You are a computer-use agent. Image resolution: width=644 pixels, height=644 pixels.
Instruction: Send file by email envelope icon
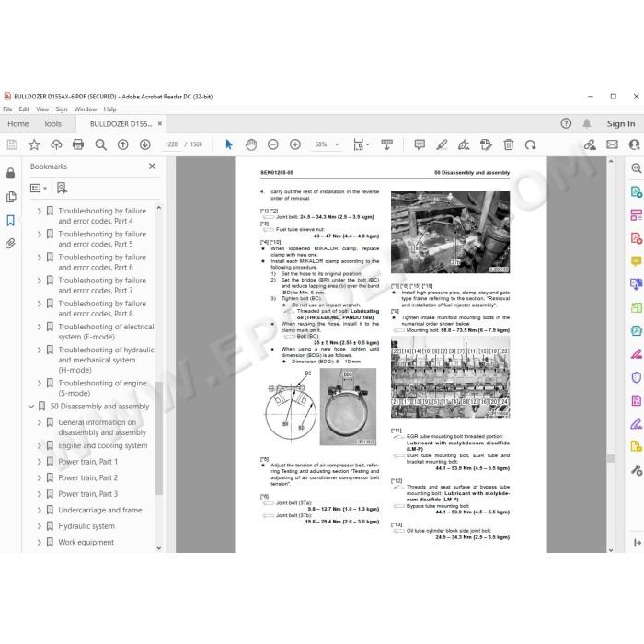pyautogui.click(x=613, y=144)
